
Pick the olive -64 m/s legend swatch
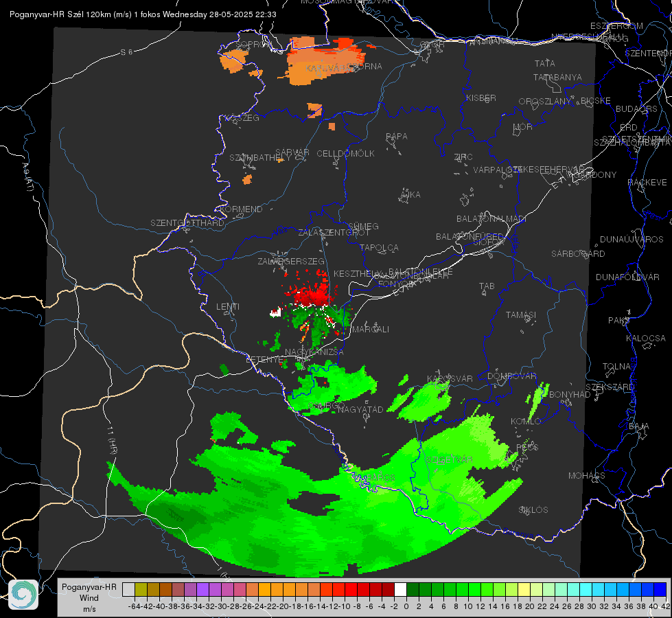[x=141, y=589]
